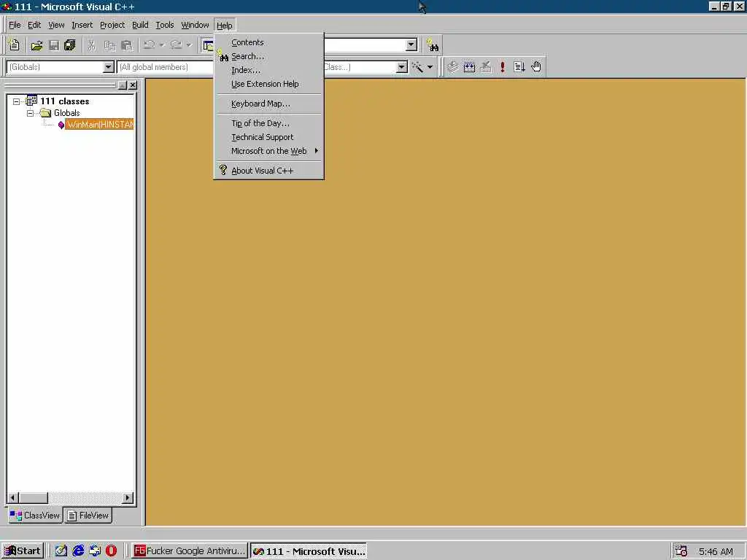This screenshot has width=747, height=560.
Task: Switch to the FileView tab
Action: tap(88, 516)
